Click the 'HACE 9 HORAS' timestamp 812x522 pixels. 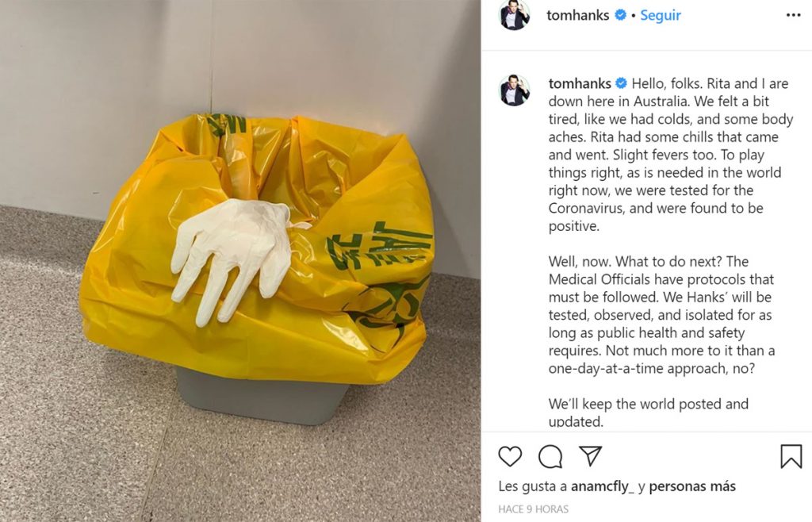coord(534,509)
